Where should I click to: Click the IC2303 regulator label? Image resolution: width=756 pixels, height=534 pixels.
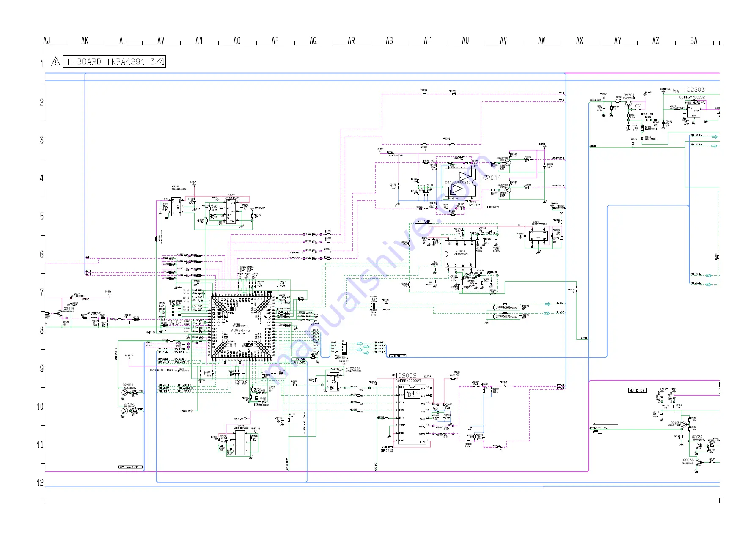(x=694, y=90)
